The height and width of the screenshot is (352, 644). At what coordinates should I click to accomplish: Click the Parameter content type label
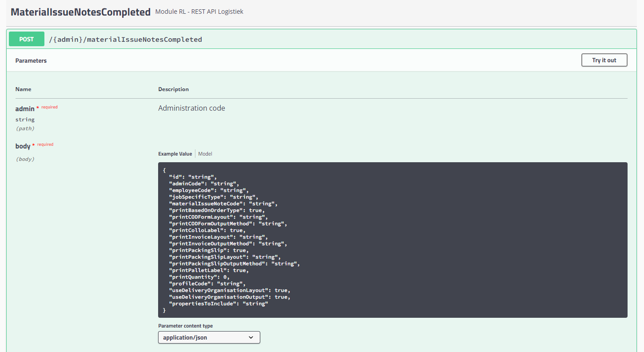[186, 326]
